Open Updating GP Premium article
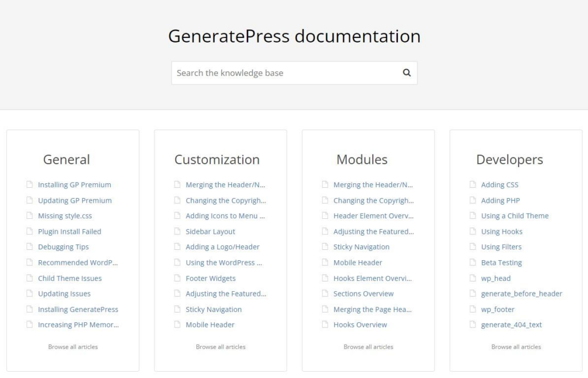 (x=75, y=200)
